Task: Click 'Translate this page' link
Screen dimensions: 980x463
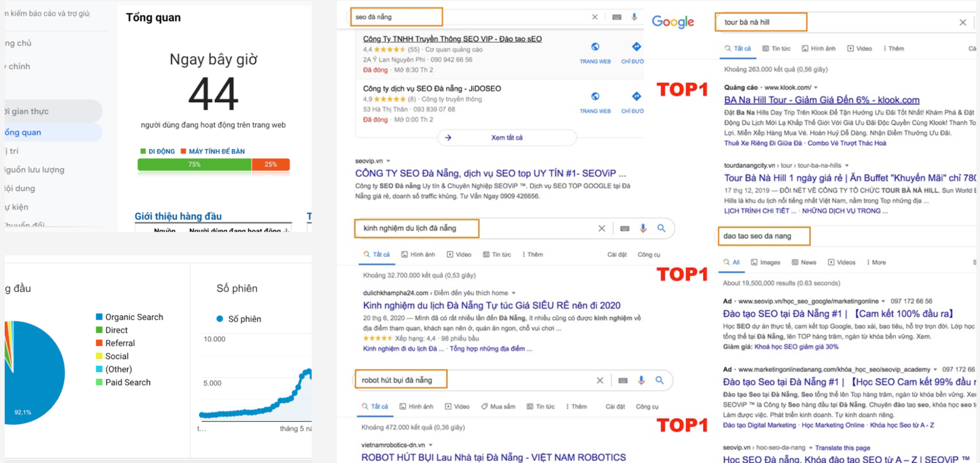Action: click(x=843, y=448)
